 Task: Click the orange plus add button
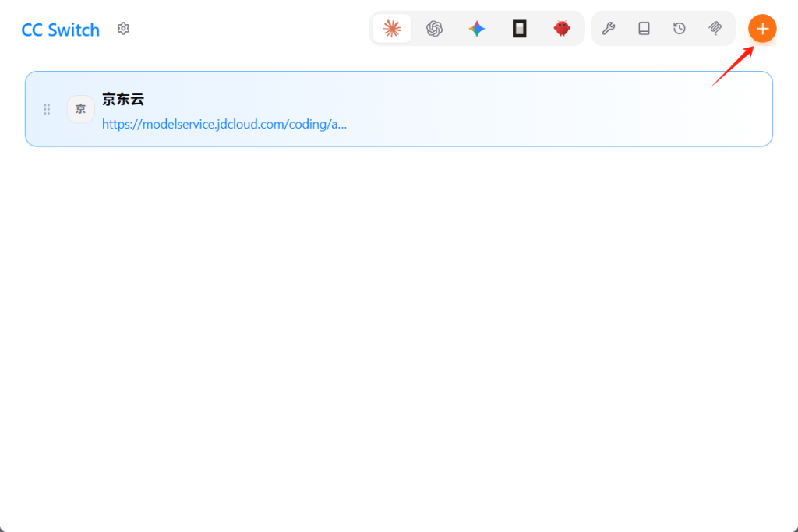[762, 29]
